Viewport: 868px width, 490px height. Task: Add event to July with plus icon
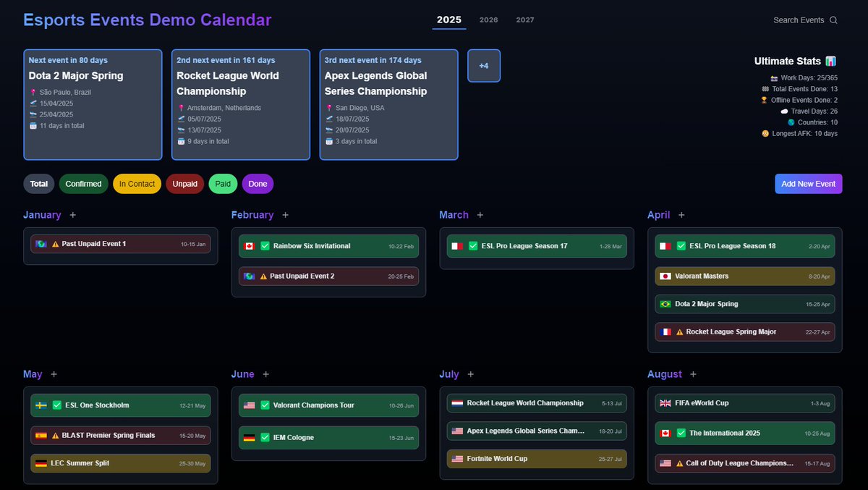tap(471, 374)
